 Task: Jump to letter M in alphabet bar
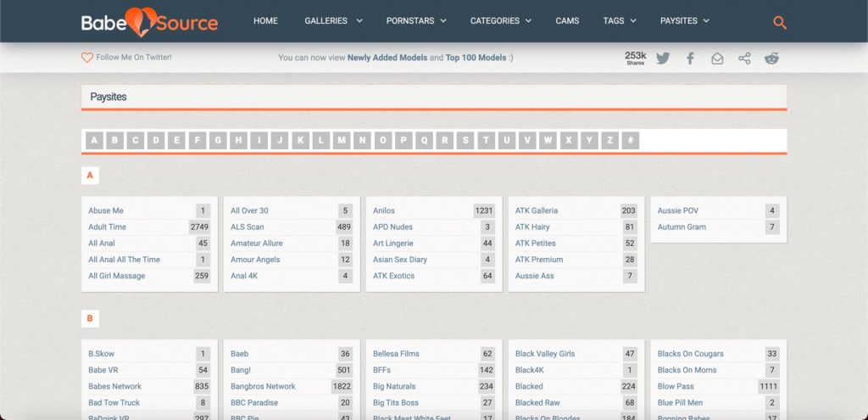pos(342,140)
